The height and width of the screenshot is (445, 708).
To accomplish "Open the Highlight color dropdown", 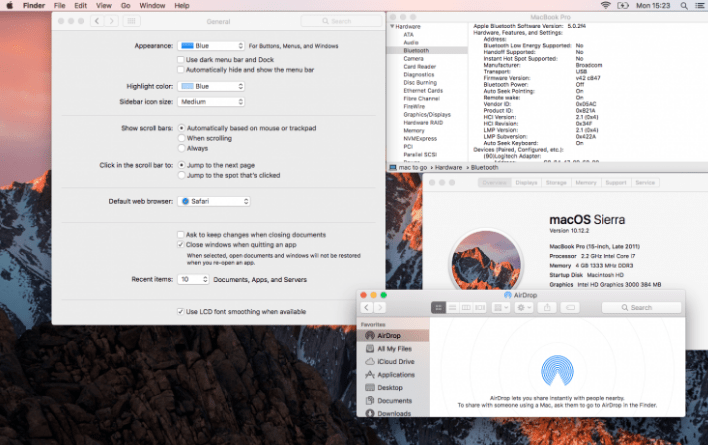I will (x=211, y=86).
